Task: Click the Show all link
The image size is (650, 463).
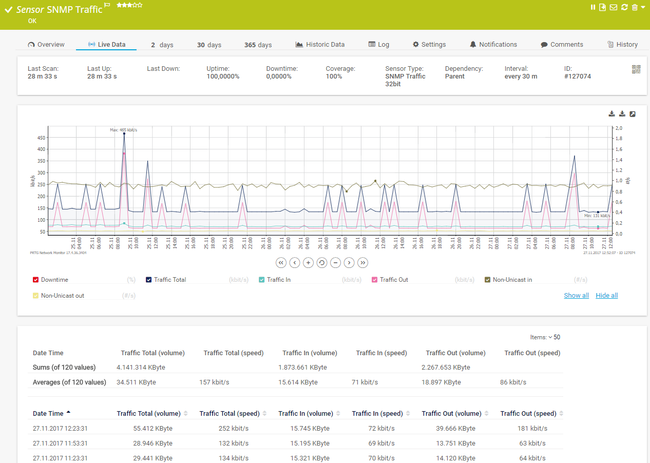Action: 576,295
